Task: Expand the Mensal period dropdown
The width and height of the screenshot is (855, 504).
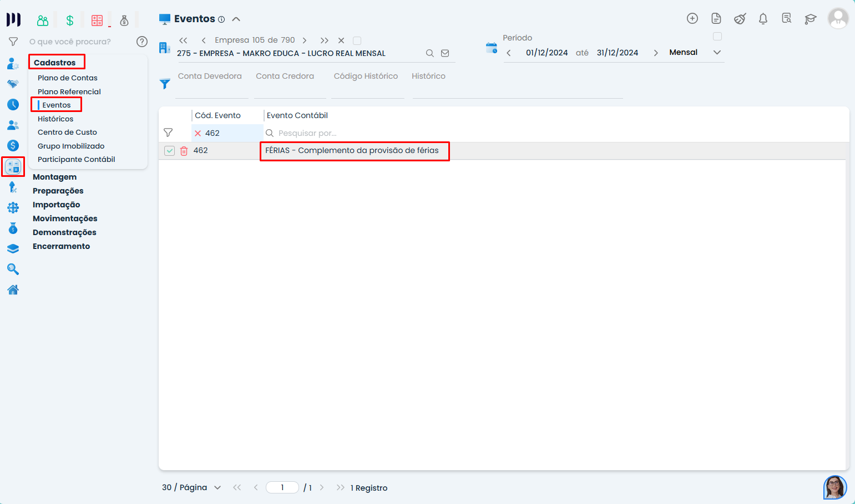Action: pyautogui.click(x=717, y=53)
